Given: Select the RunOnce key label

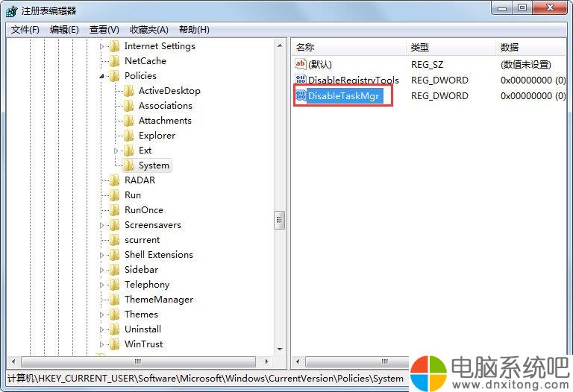Looking at the screenshot, I should pos(143,210).
